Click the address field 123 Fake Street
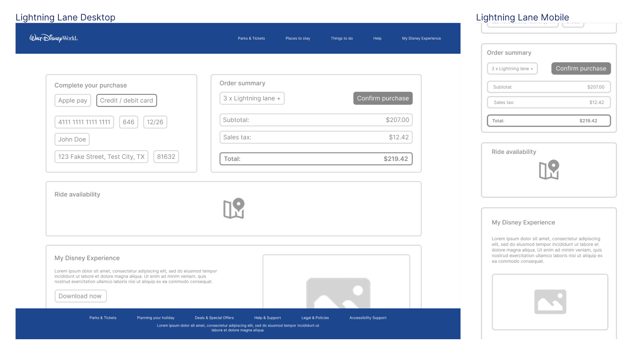The image size is (644, 362). (101, 157)
